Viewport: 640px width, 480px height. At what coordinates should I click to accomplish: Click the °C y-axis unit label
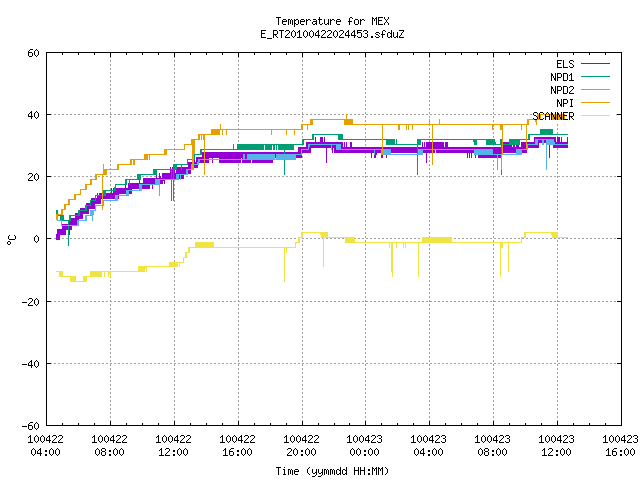(12, 240)
